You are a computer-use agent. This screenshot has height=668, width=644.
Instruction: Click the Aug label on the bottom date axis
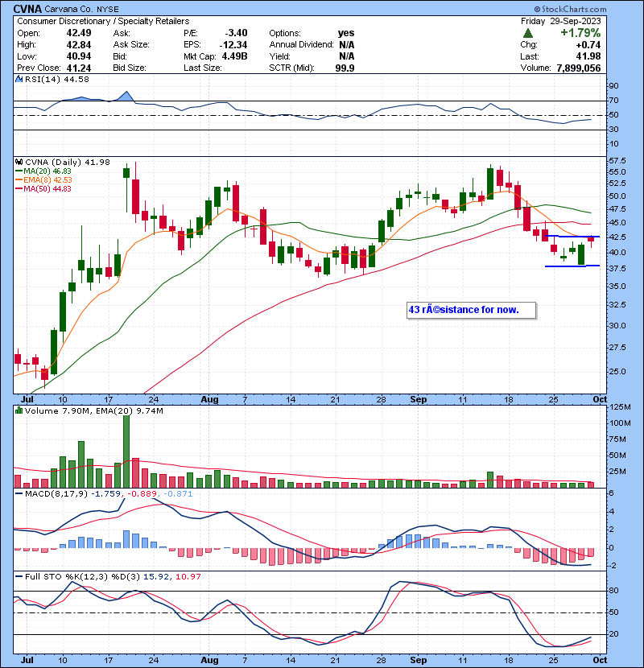[x=209, y=660]
